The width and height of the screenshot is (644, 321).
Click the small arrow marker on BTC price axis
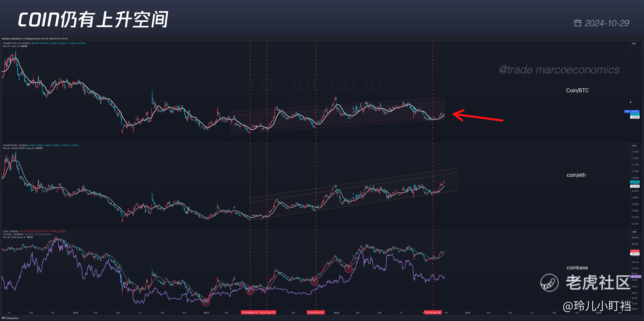pyautogui.click(x=631, y=102)
